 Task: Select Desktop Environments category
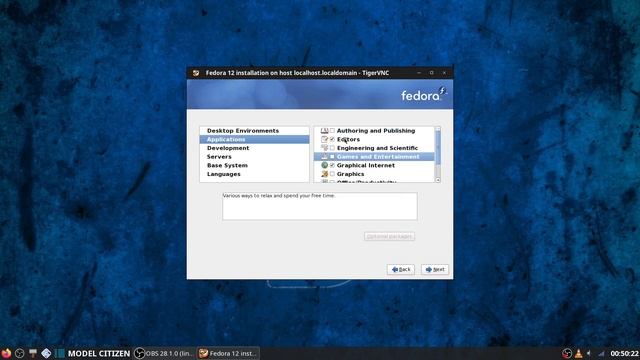click(254, 131)
